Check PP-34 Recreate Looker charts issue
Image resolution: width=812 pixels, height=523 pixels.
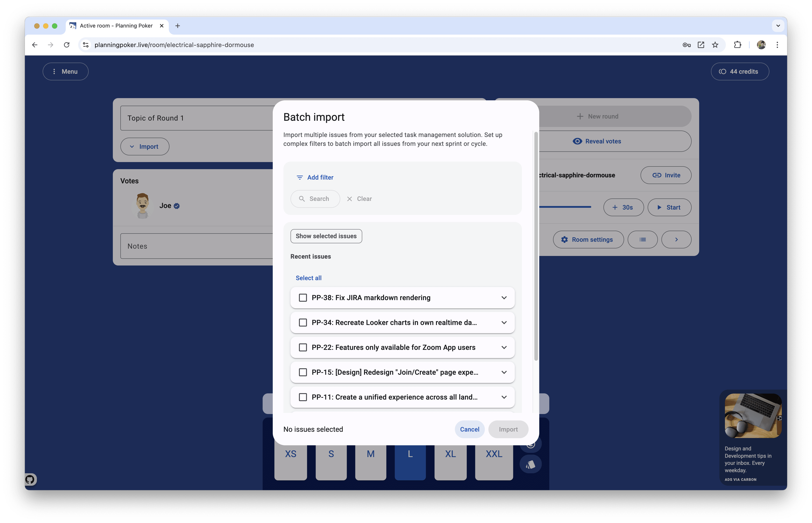303,323
